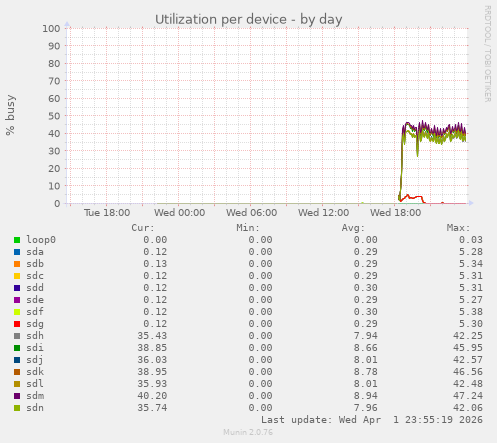The image size is (497, 443).
Task: Click the 50 y-axis tick label
Action: coord(54,116)
